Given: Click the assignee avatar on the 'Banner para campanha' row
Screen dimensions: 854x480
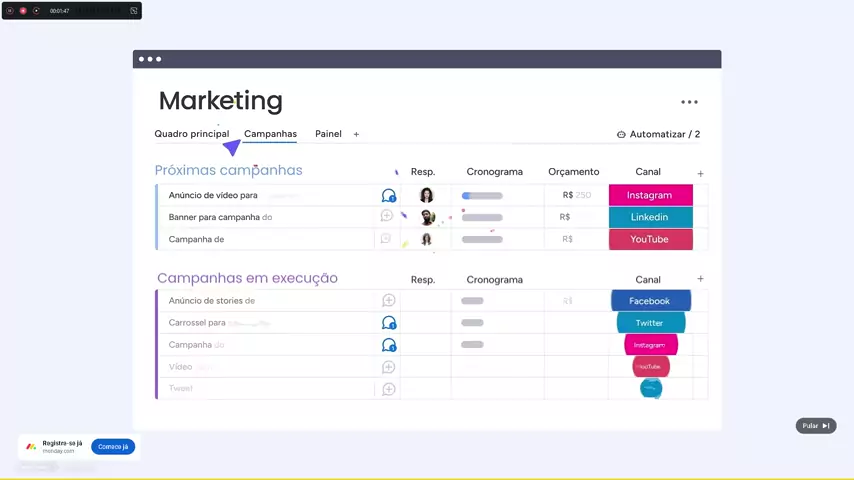Looking at the screenshot, I should [427, 217].
